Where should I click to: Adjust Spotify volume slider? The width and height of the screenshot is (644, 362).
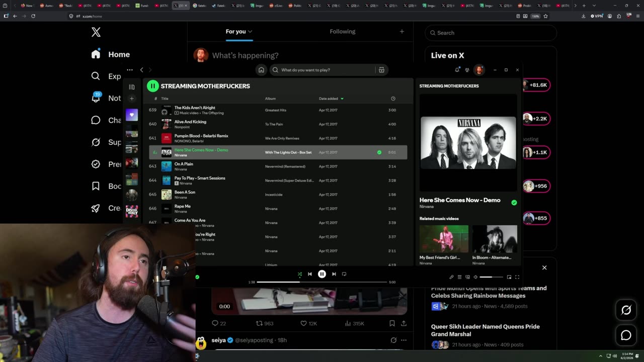(x=491, y=277)
